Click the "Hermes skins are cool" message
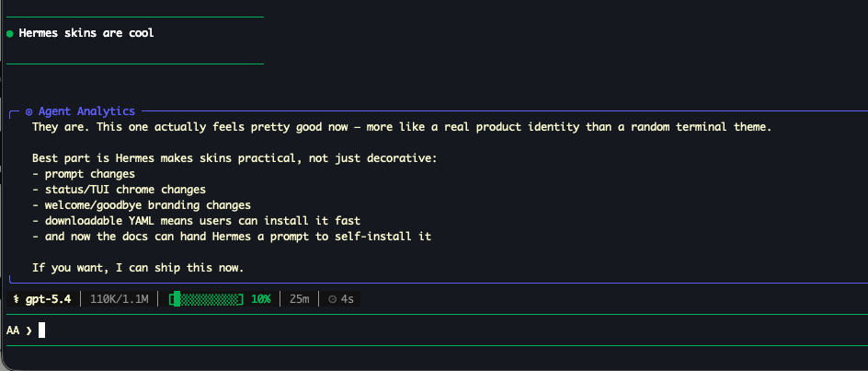 pyautogui.click(x=86, y=34)
